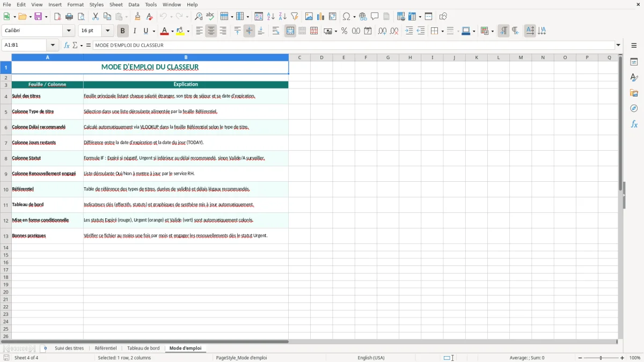
Task: Open Find & Replace with the toolbar icon
Action: [199, 17]
